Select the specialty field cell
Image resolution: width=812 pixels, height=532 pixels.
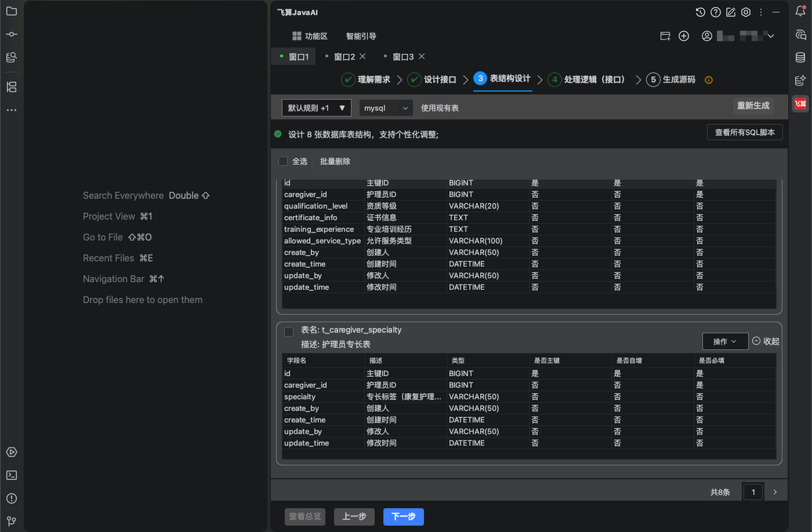[x=323, y=397]
